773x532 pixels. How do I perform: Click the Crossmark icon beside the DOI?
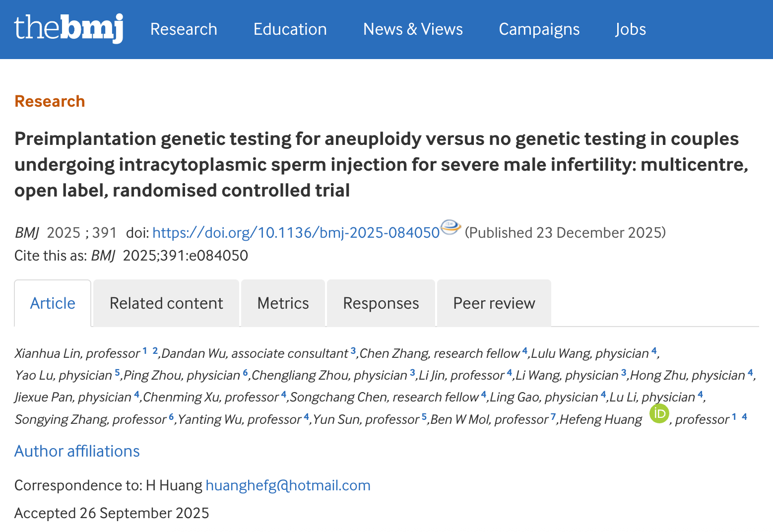click(x=451, y=227)
